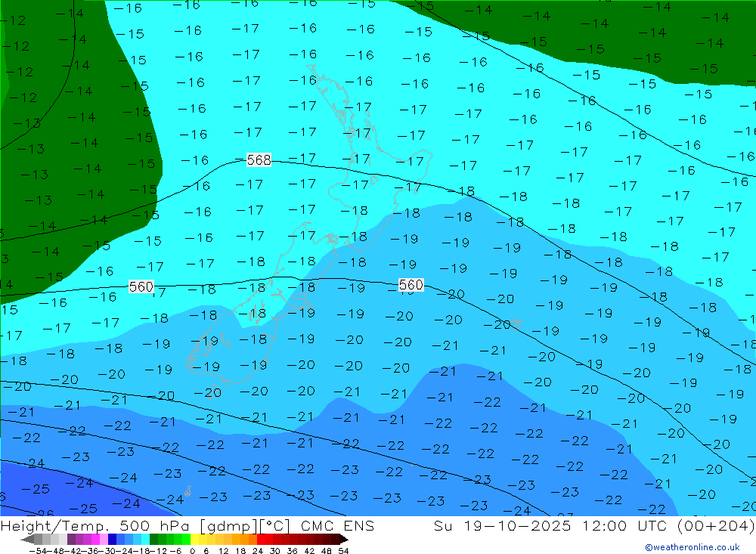The height and width of the screenshot is (554, 756).
Task: Click the 560 contour label east of South Island
Action: pos(411,285)
